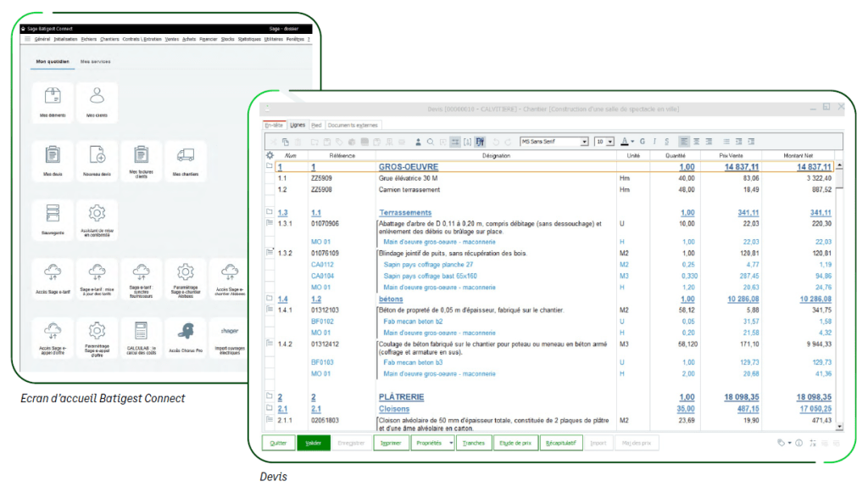
Task: Open Assistant de mise en conformité tile
Action: click(x=97, y=220)
